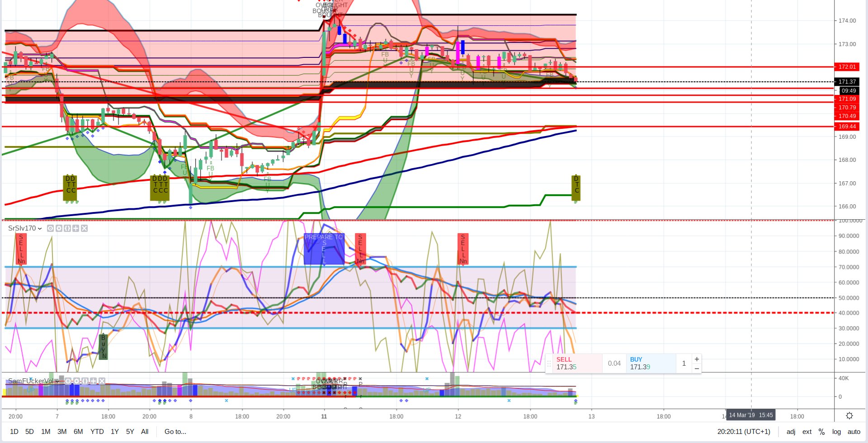Select the 5Y time range
Viewport: 868px width, 443px height.
click(x=130, y=432)
